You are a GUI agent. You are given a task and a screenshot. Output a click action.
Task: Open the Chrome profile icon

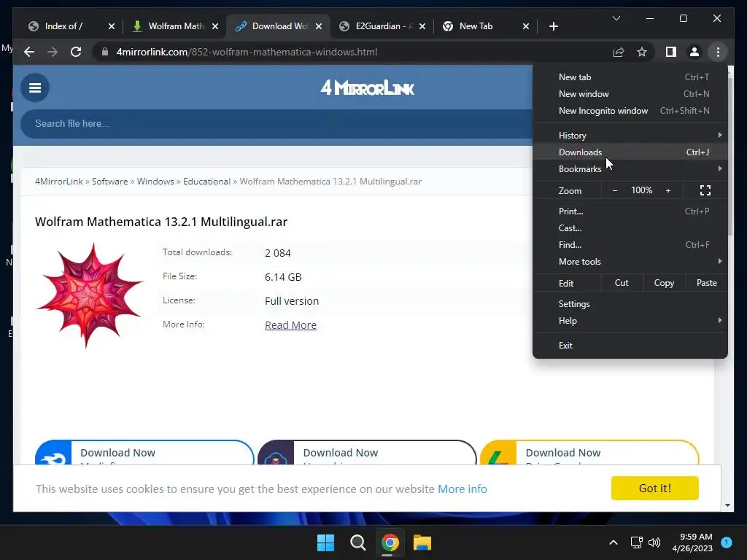point(694,52)
